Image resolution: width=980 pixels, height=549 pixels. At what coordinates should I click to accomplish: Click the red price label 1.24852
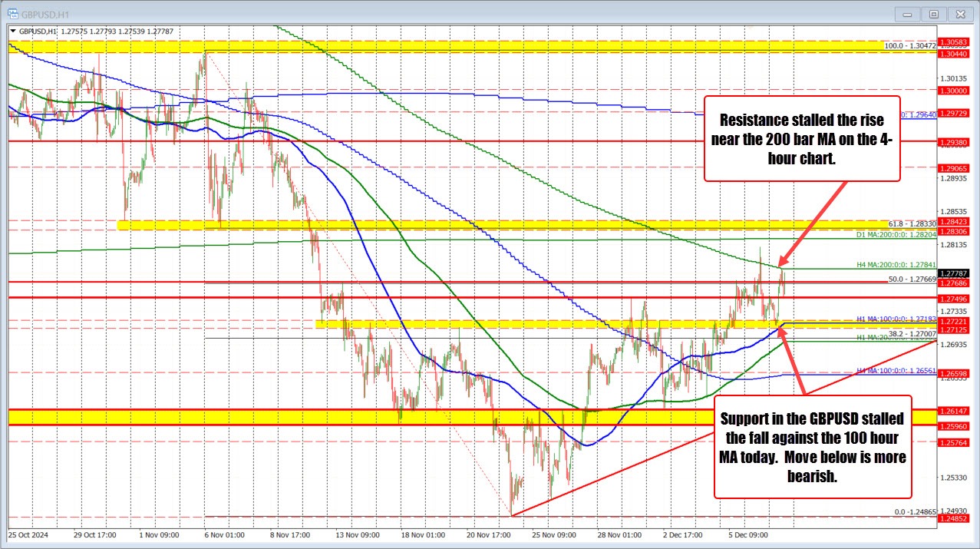pos(955,518)
